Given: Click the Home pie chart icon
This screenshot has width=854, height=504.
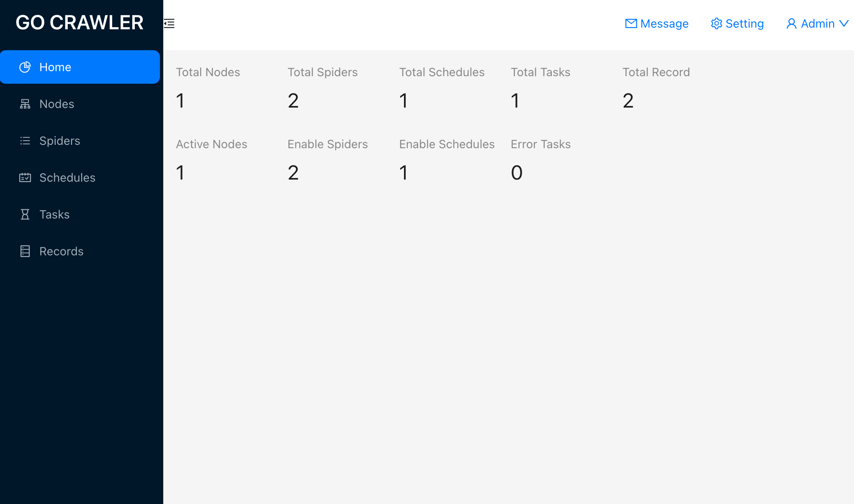Looking at the screenshot, I should click(x=25, y=67).
